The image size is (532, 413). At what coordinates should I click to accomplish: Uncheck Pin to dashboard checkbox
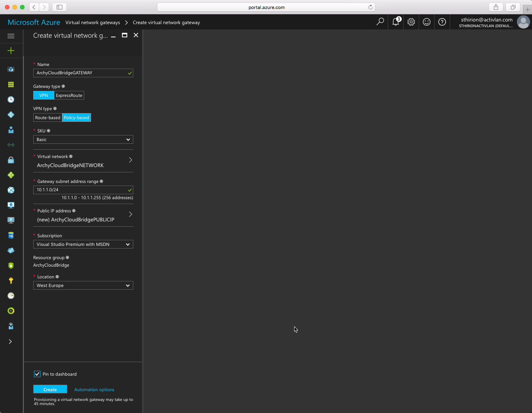pos(37,374)
